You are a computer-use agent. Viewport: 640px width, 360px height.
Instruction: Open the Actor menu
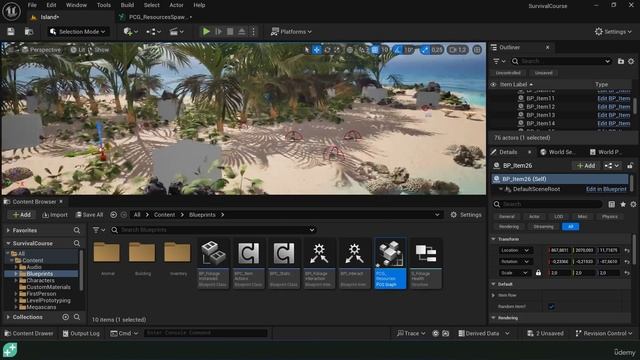click(x=176, y=5)
